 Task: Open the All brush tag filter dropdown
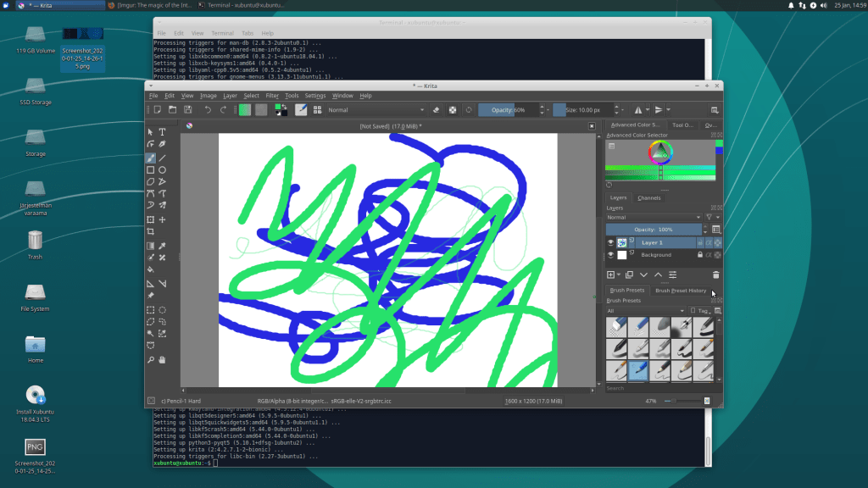(643, 311)
